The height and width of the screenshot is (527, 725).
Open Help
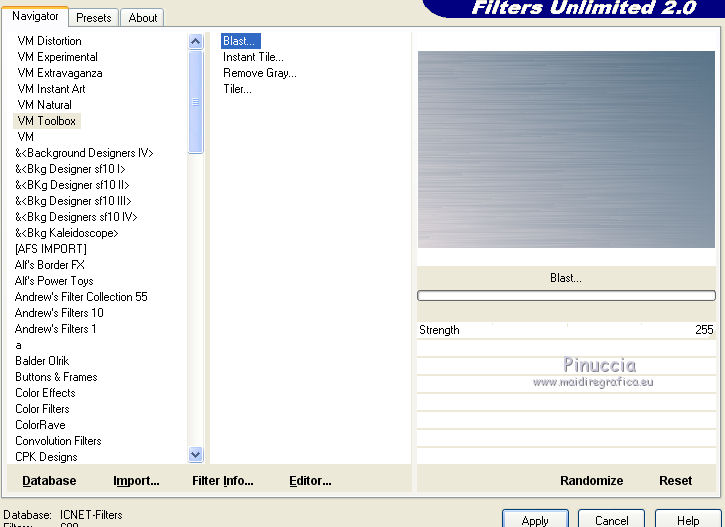point(688,520)
